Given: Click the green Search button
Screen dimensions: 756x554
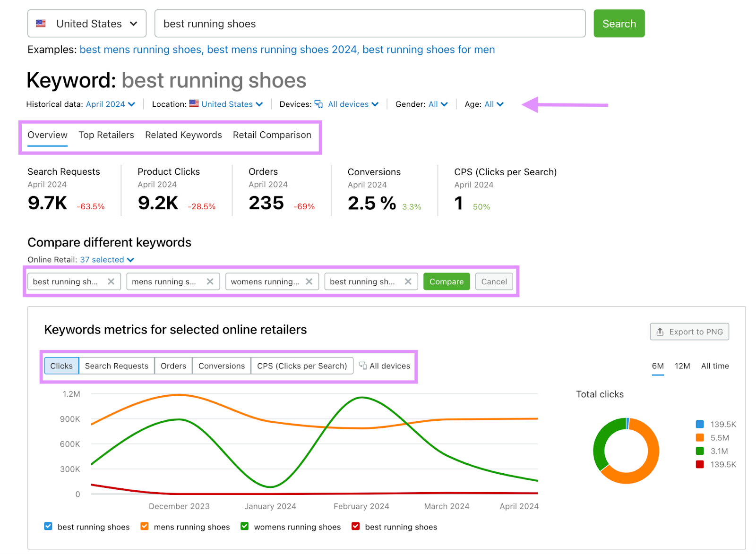Looking at the screenshot, I should point(619,24).
